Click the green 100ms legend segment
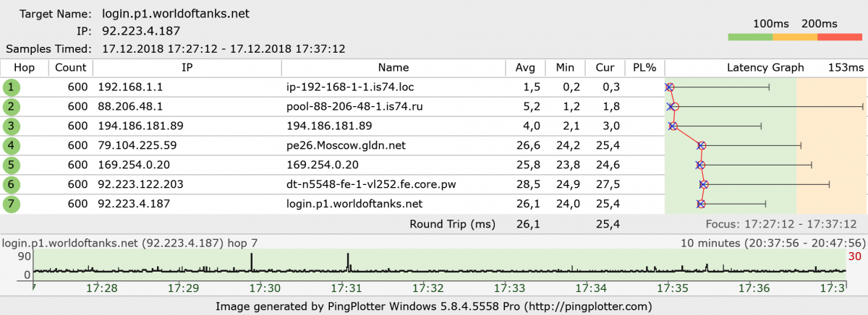Image resolution: width=868 pixels, height=315 pixels. point(754,38)
